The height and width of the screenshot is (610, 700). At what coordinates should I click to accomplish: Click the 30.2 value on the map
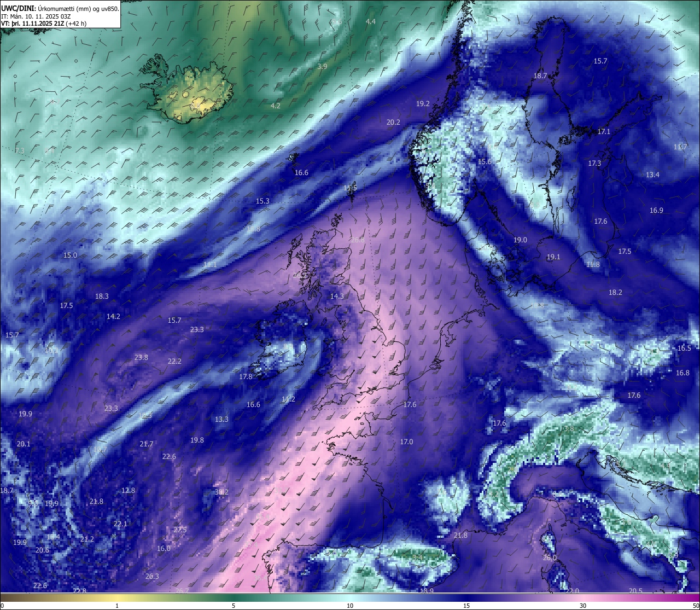tap(221, 492)
